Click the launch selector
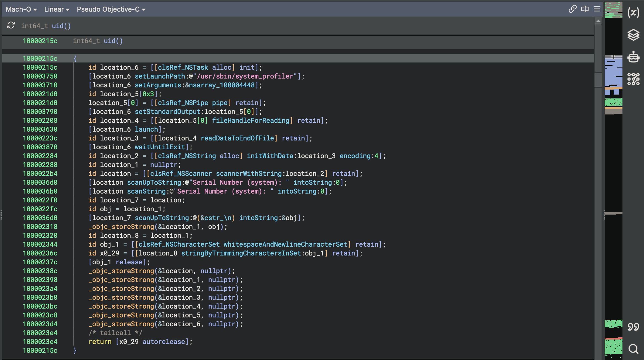644x360 pixels. click(146, 129)
